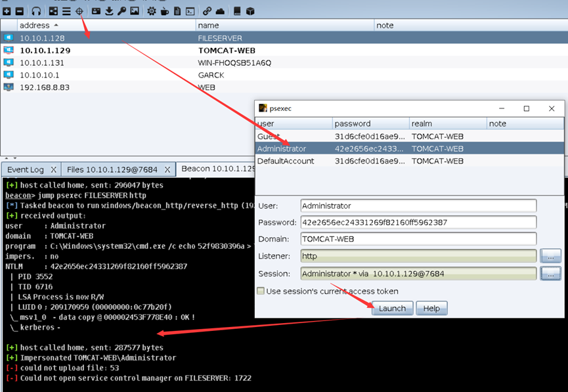Switch to pivot graph view icon
The image size is (568, 392).
pyautogui.click(x=53, y=11)
